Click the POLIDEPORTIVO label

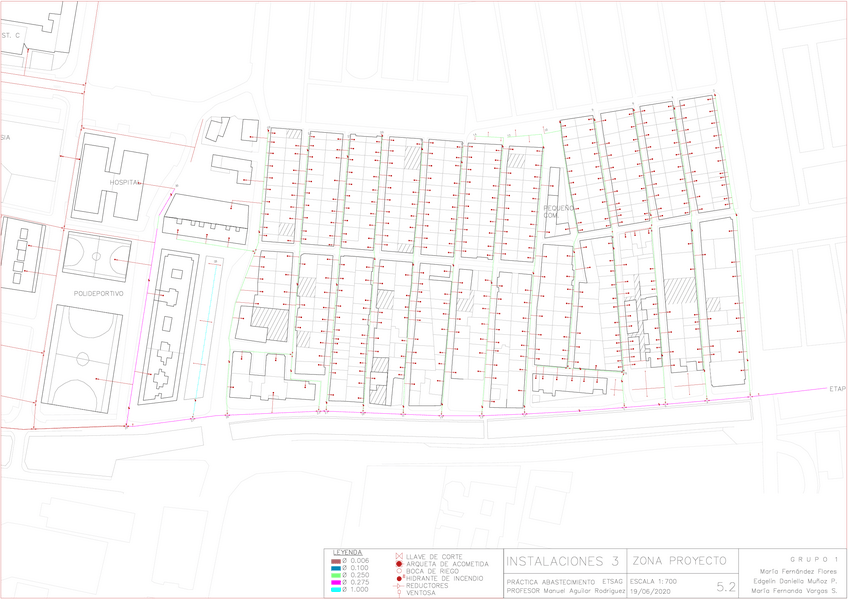(x=98, y=294)
